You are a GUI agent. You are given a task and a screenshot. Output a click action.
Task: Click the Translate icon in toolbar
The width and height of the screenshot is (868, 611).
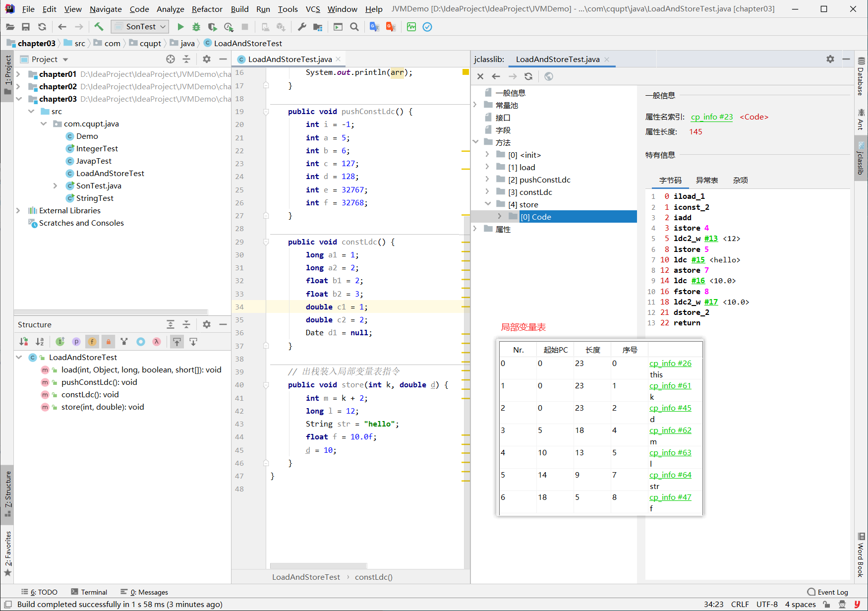374,27
